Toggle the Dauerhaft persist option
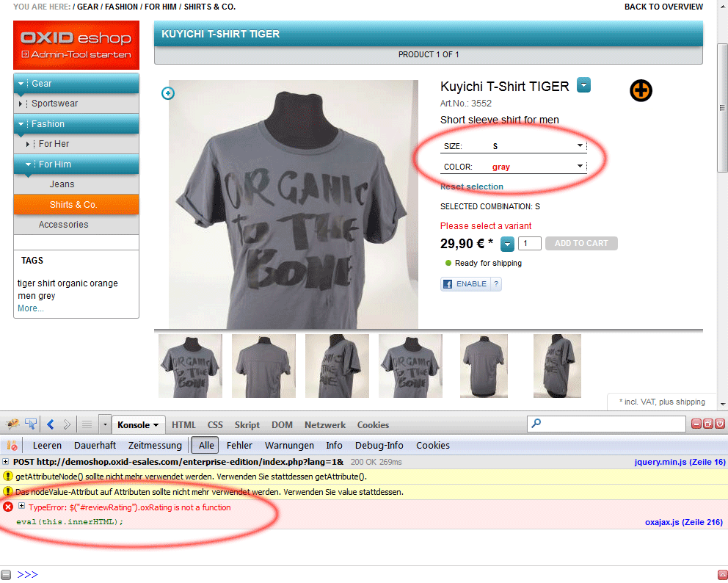 [95, 445]
